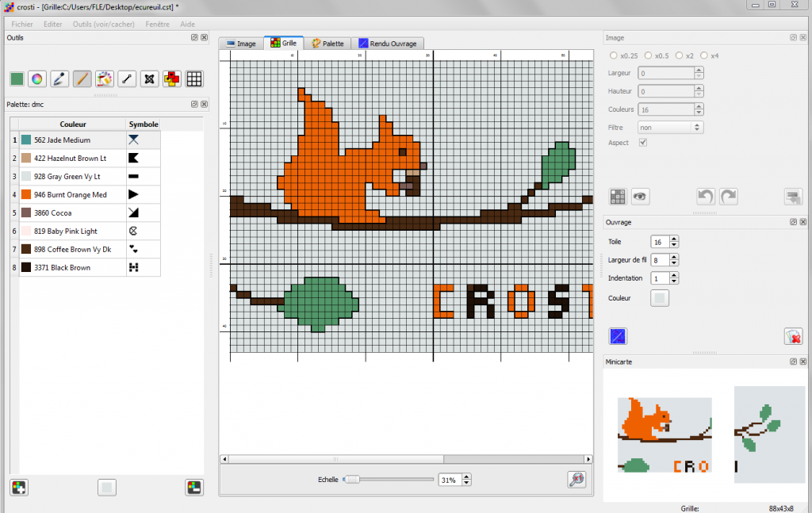The image size is (812, 513).
Task: Select the x2 scale radio button
Action: click(679, 56)
